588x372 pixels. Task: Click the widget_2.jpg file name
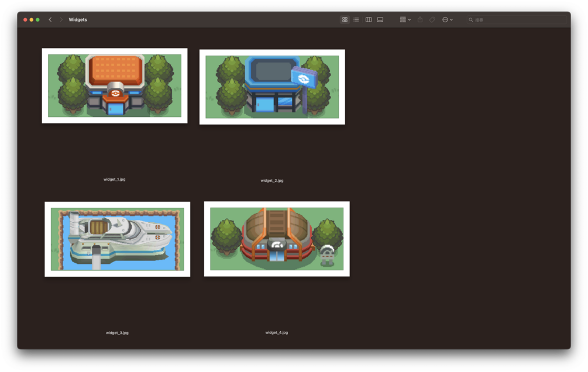tap(272, 180)
